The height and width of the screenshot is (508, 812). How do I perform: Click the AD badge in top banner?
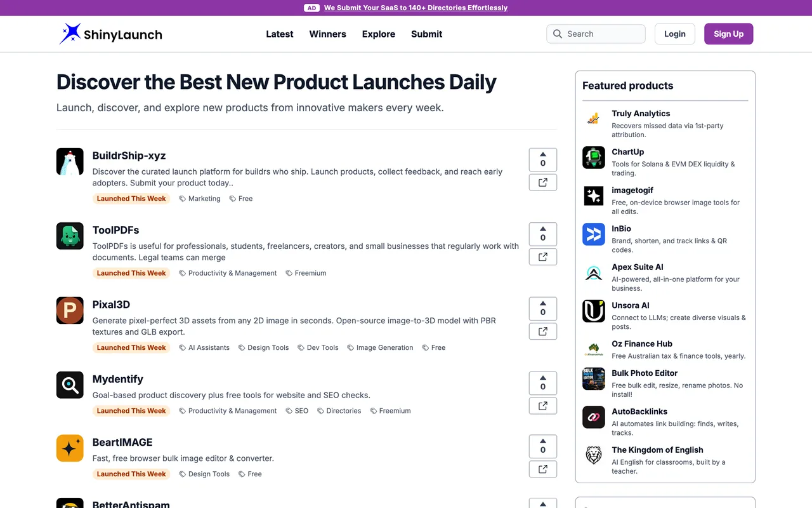311,8
